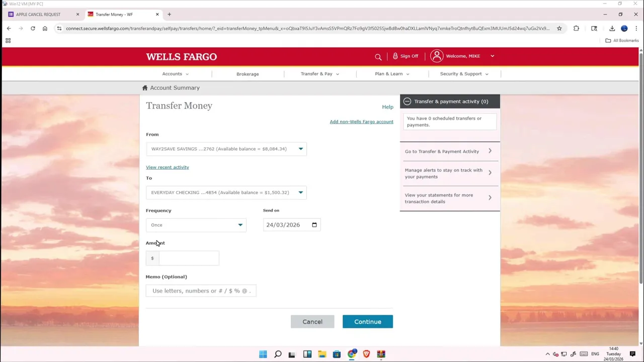
Task: Open File Explorer from the taskbar
Action: (x=322, y=354)
